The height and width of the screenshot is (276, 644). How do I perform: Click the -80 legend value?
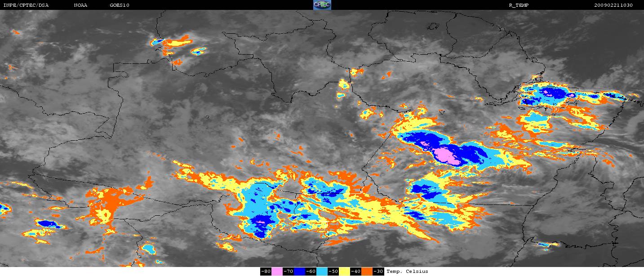[266, 272]
